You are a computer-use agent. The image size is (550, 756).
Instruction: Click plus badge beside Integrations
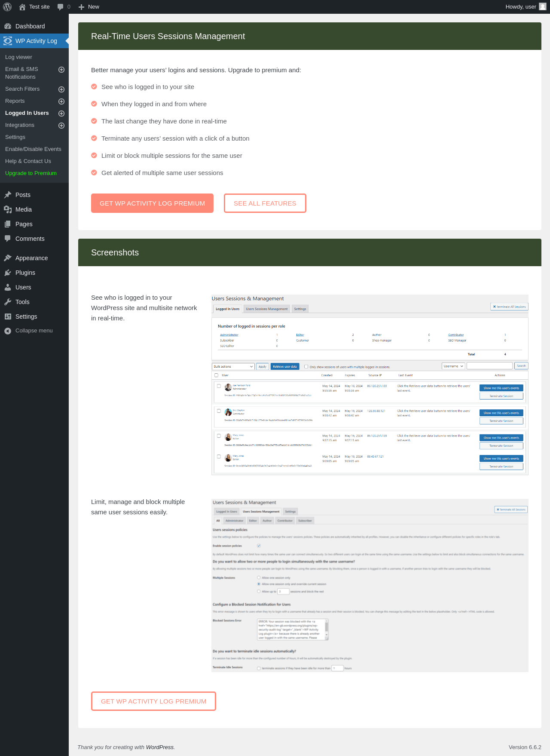[x=61, y=126]
